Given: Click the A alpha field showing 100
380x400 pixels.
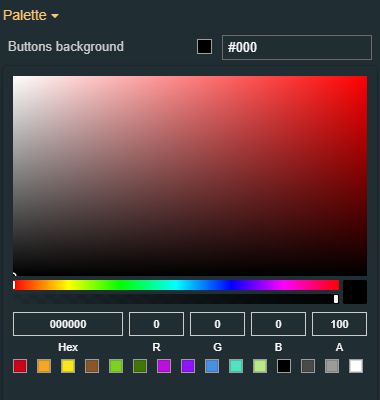Looking at the screenshot, I should tap(339, 324).
